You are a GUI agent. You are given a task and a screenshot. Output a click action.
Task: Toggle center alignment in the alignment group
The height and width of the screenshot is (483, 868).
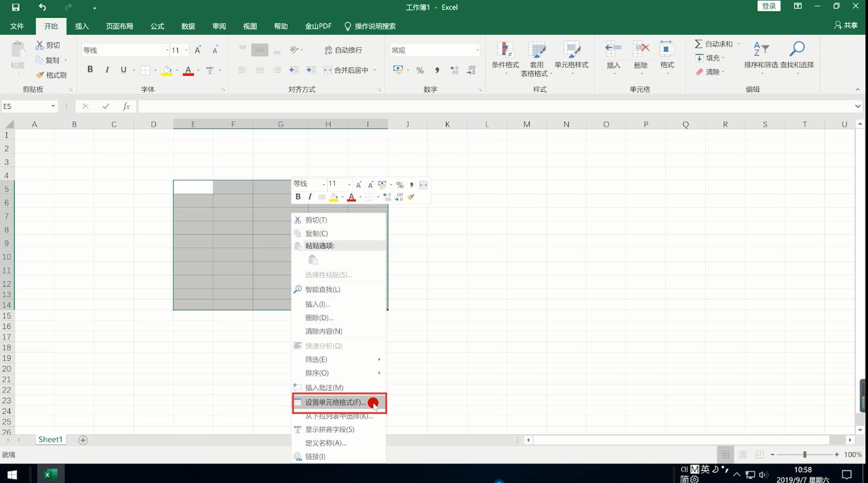click(259, 70)
